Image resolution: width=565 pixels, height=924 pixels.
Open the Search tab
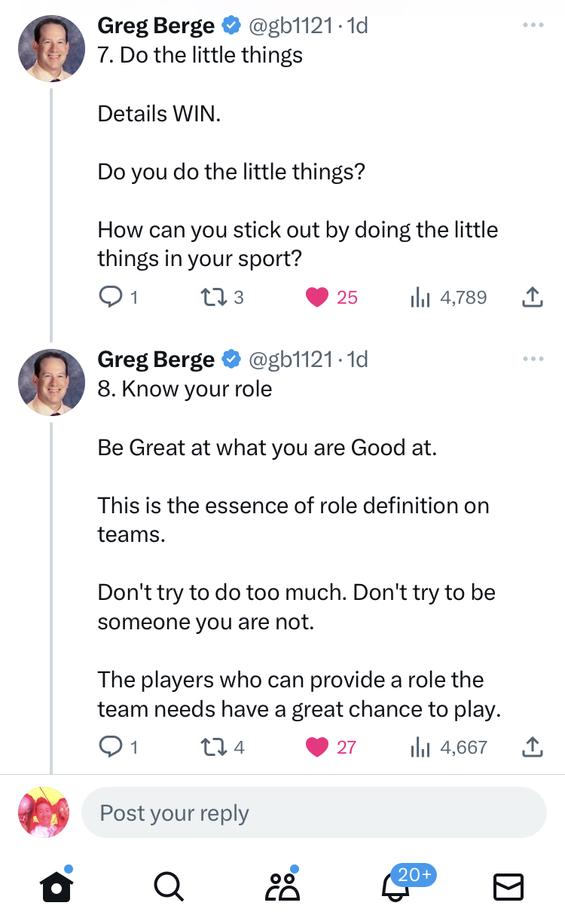pos(168,887)
